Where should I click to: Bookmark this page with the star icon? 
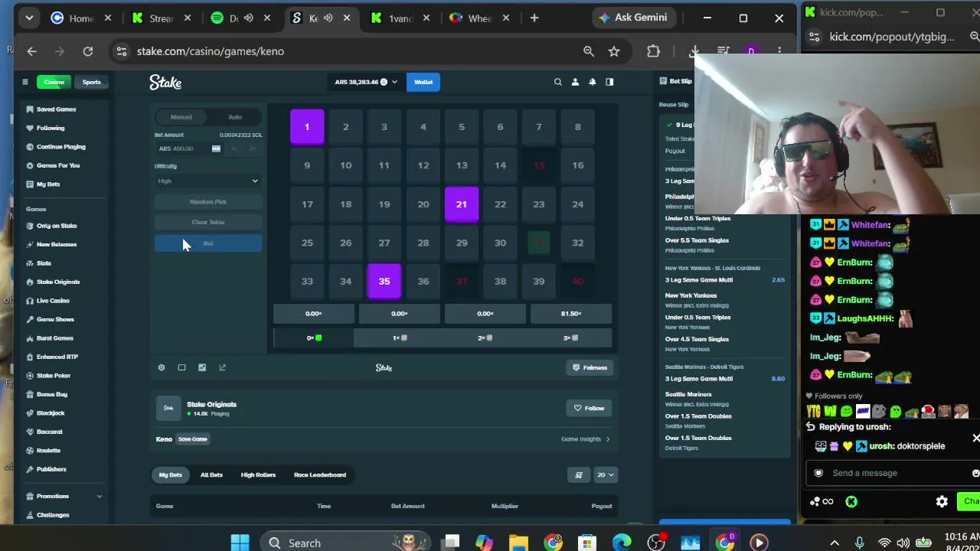(x=614, y=51)
